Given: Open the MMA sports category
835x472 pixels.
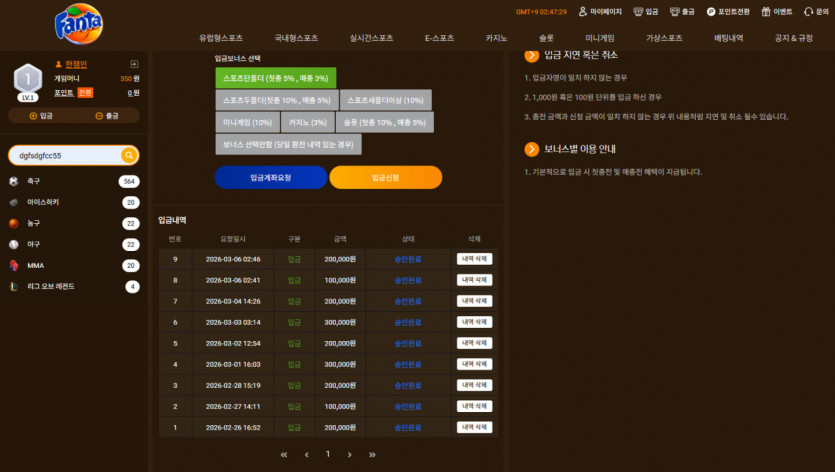Looking at the screenshot, I should (74, 265).
